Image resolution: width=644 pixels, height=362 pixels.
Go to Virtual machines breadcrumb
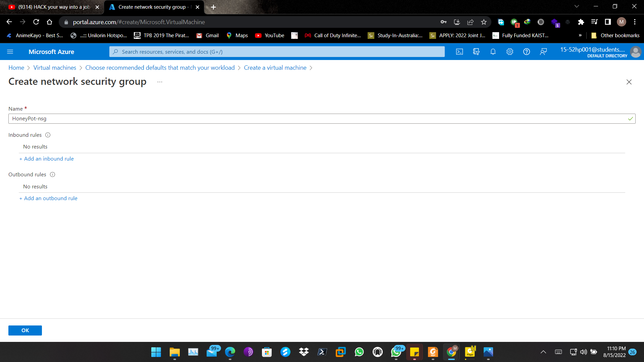(x=55, y=68)
